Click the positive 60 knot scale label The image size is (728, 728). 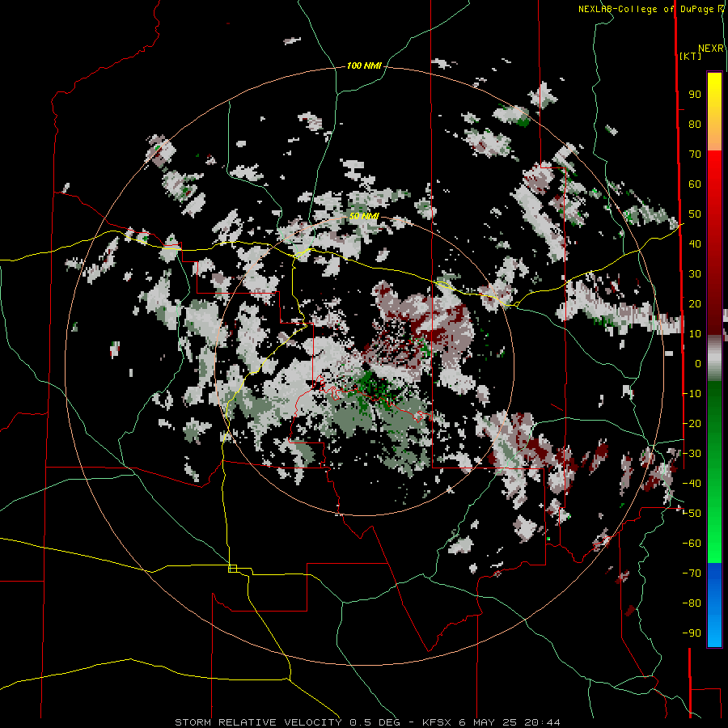click(x=695, y=184)
